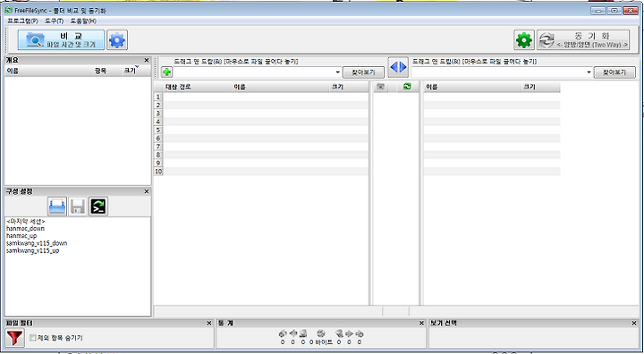Open the file filter red funnel icon
The width and height of the screenshot is (644, 354).
15,338
